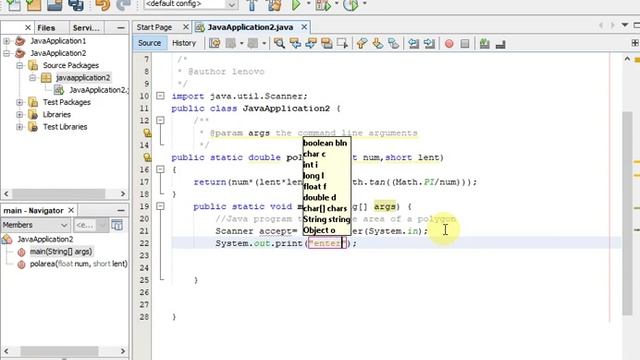Choose "String string" in autocomplete popup
640x360 pixels.
327,219
